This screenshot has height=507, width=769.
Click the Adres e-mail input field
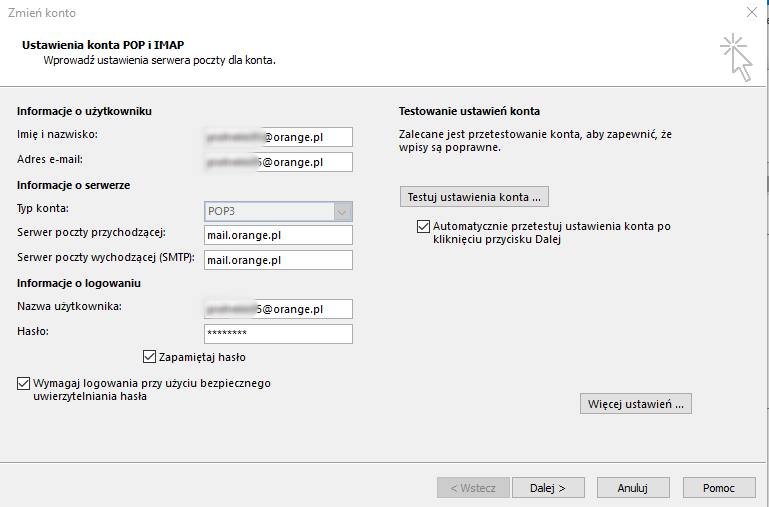278,162
